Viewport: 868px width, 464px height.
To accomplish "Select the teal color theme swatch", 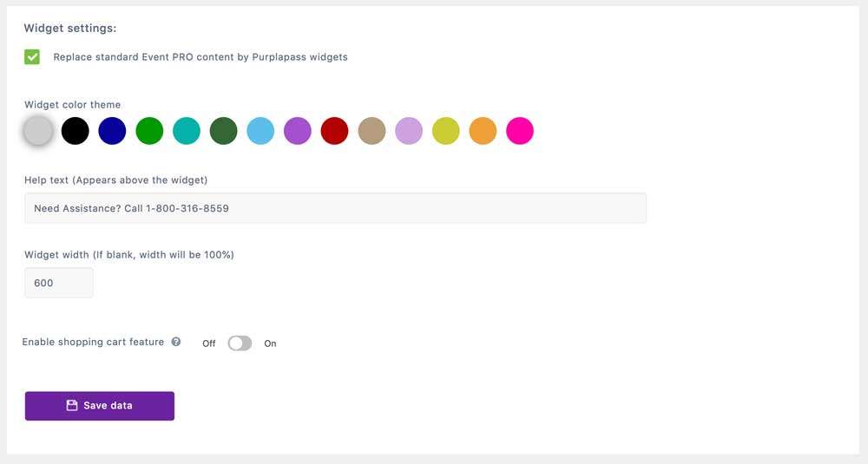I will (x=187, y=131).
